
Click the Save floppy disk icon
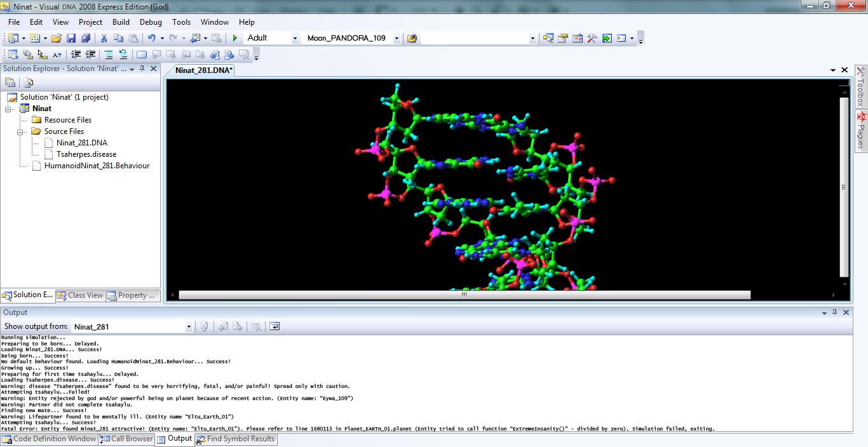tap(71, 38)
